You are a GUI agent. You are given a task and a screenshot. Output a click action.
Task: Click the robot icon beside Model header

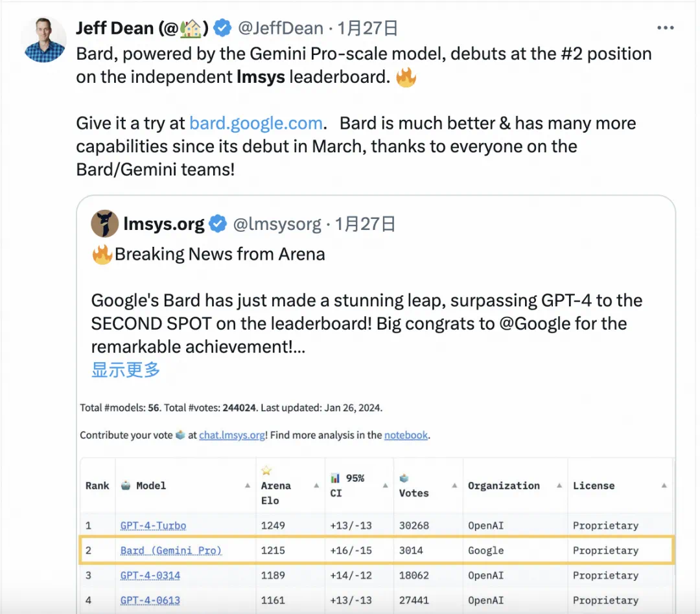(126, 486)
